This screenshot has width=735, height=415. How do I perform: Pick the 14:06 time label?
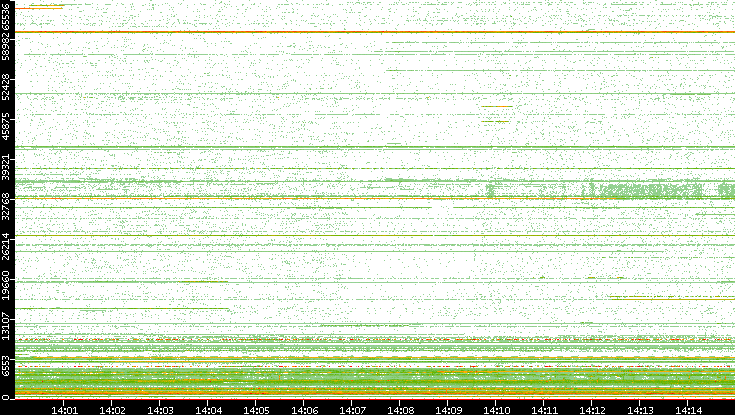coord(305,410)
